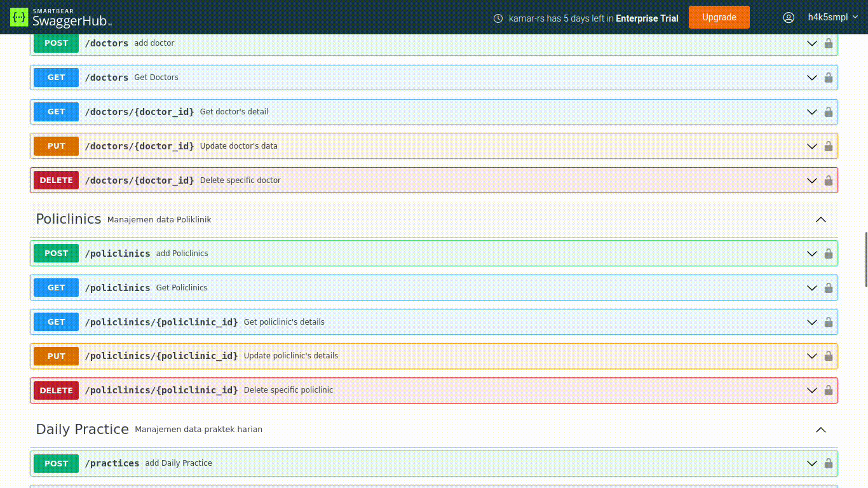Click the orange Upgrade button

(x=719, y=17)
